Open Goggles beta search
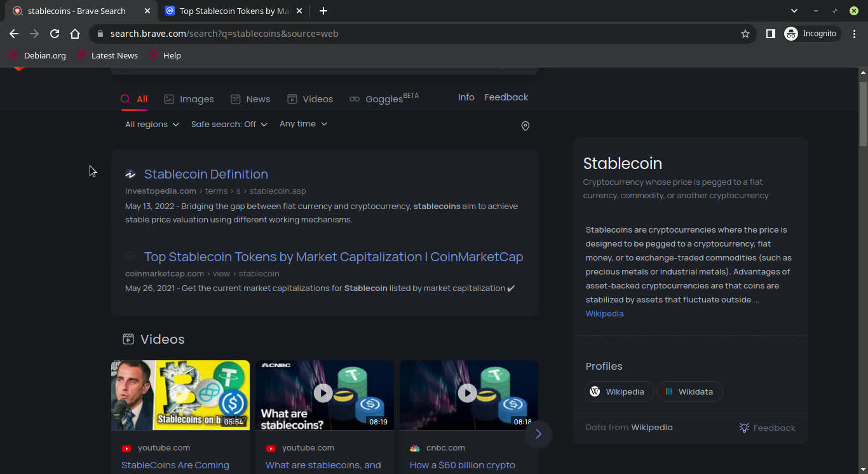The width and height of the screenshot is (868, 474). (x=384, y=98)
